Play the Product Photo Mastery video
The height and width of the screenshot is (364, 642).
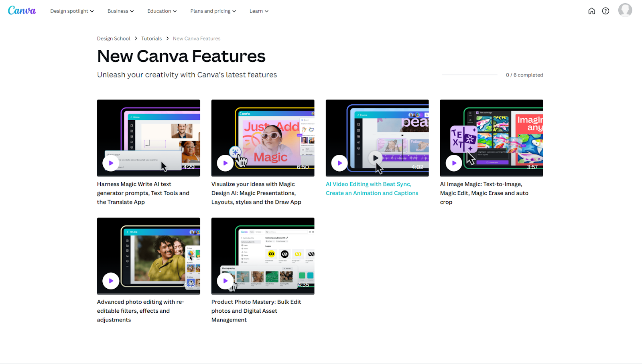[225, 281]
